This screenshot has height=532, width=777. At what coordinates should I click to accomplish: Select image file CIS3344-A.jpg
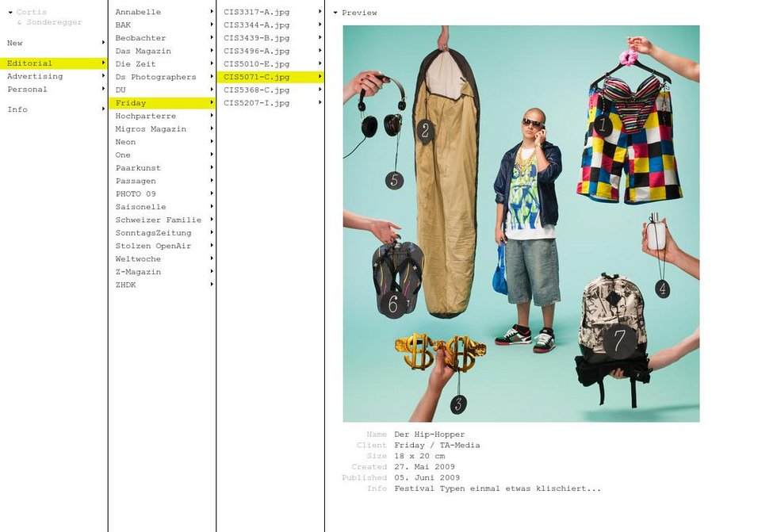point(256,25)
